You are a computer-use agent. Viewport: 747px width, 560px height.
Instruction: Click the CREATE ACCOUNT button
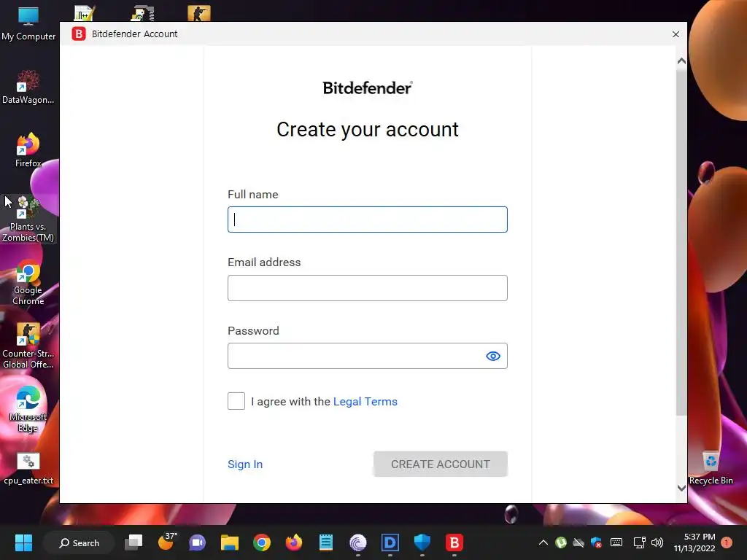click(x=440, y=464)
